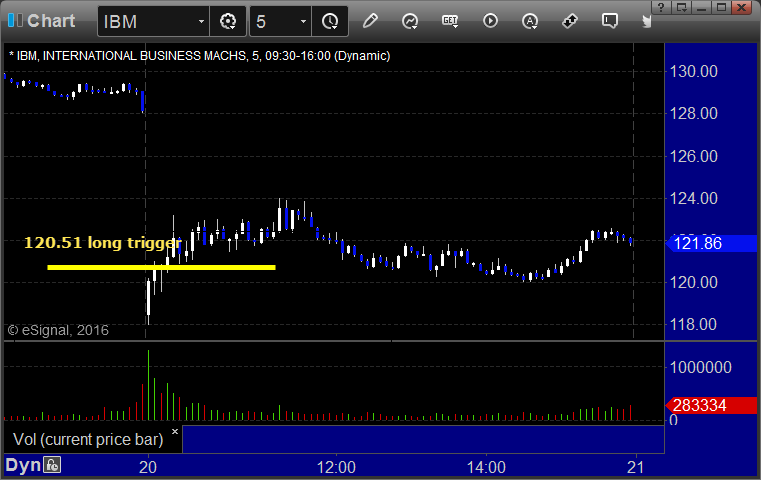The height and width of the screenshot is (480, 761).
Task: Click the 124.00 price axis label
Action: 694,198
